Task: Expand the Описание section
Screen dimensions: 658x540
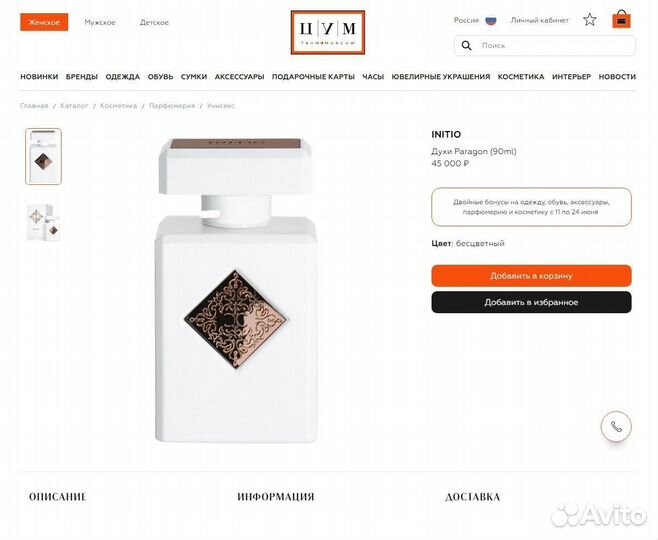Action: (57, 497)
